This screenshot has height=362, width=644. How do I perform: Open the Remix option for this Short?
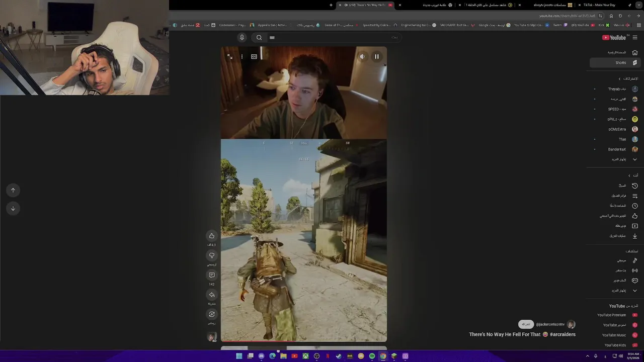point(212,314)
